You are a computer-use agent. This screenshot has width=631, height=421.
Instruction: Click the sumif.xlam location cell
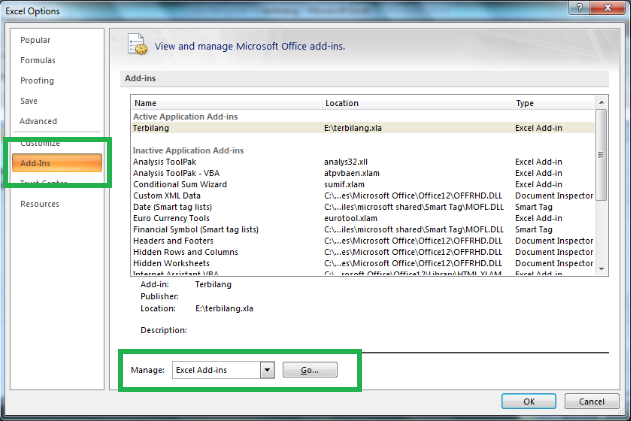pos(344,184)
